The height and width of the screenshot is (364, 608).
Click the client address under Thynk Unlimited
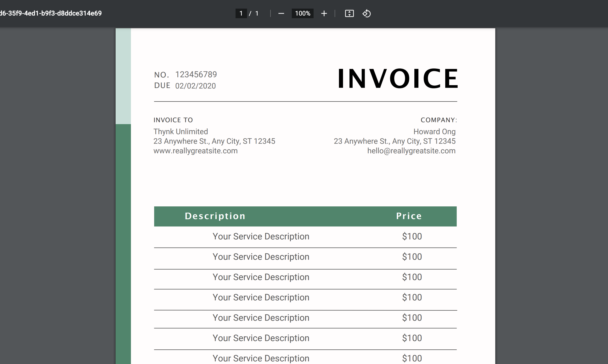214,141
